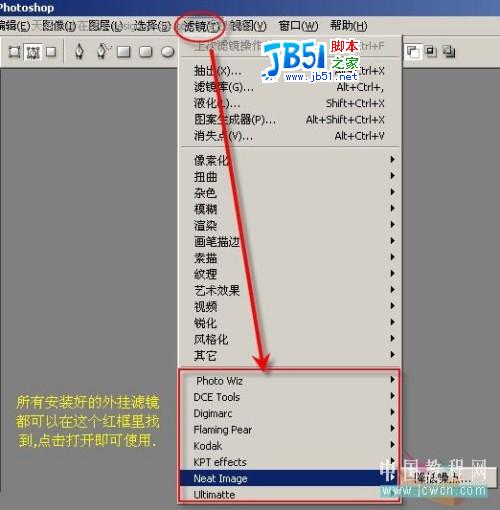
Task: Choose the Rectangle shape tool
Action: [124, 52]
